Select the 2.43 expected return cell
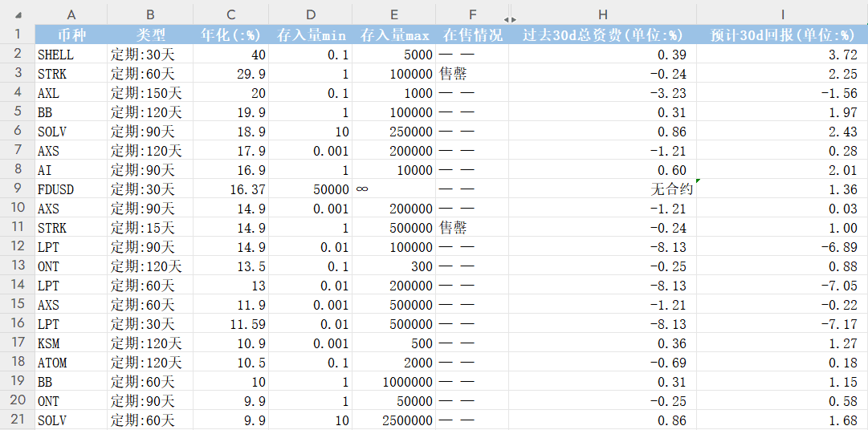The image size is (868, 430). 782,131
